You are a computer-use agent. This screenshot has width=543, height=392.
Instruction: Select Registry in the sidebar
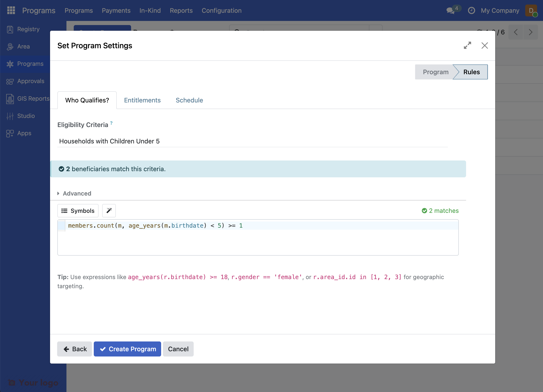point(28,29)
